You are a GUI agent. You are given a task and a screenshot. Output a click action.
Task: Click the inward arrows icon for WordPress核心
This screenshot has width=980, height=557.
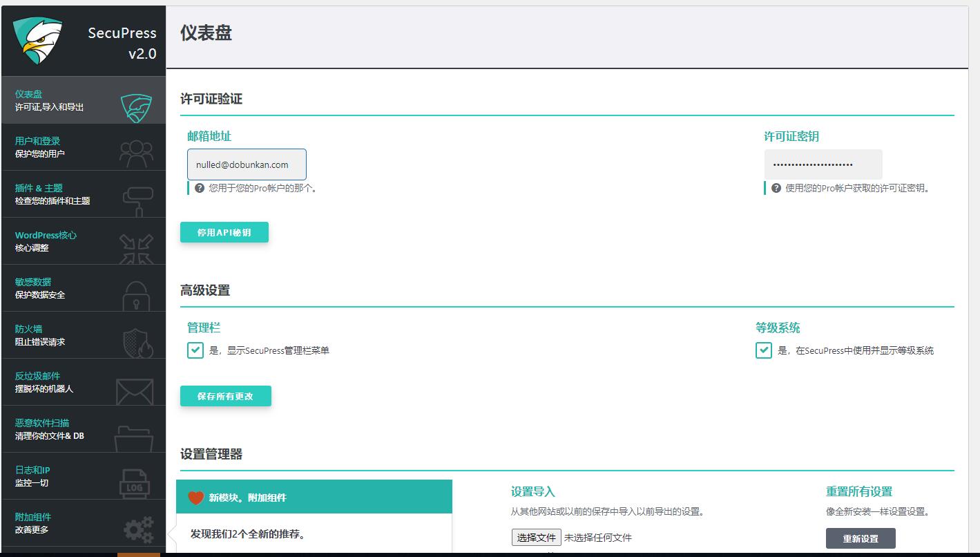(x=136, y=249)
